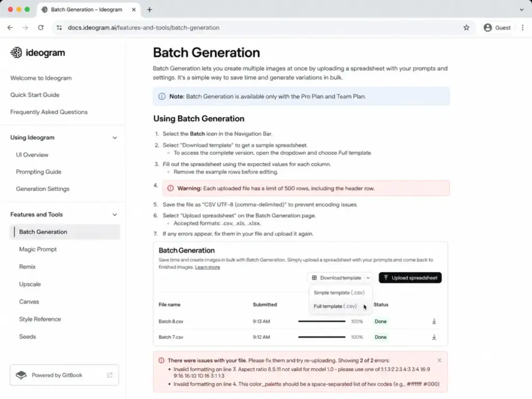Image resolution: width=532 pixels, height=399 pixels.
Task: Click the upload arrow icon on Upload spreadsheet
Action: click(386, 277)
